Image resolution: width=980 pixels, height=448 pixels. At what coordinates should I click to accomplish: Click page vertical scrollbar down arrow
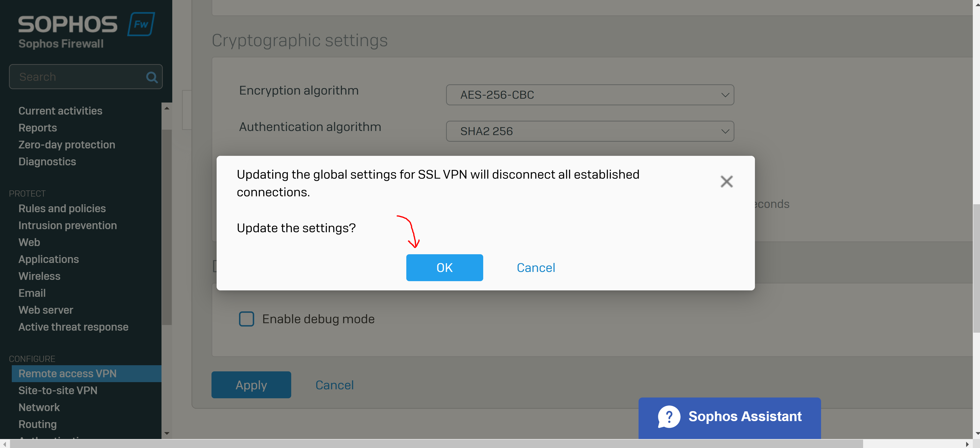coord(977,433)
